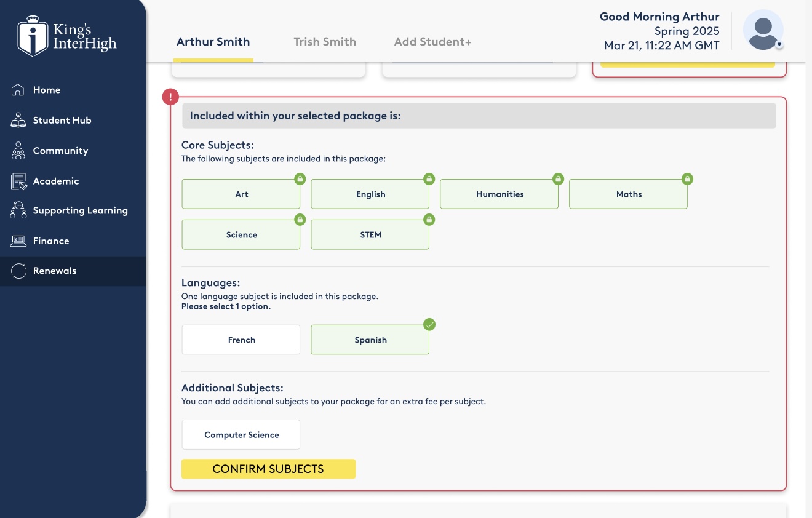
Task: Click the lock icon on Art subject
Action: click(x=300, y=179)
